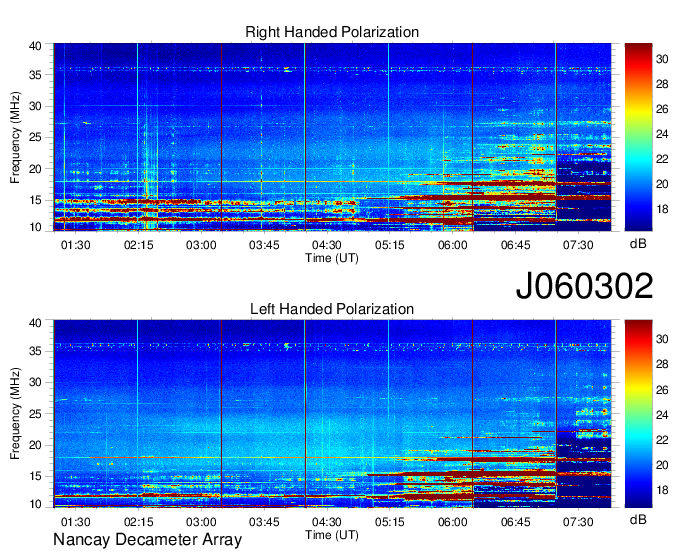Click the 22 dB mark on the upper color bar

[662, 159]
